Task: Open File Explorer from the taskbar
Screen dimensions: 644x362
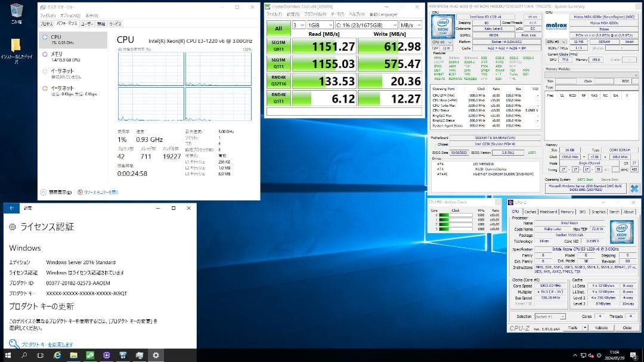Action: pos(73,355)
